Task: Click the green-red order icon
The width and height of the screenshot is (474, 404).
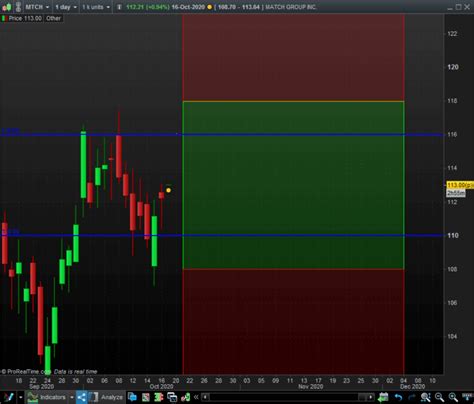Action: [x=159, y=397]
